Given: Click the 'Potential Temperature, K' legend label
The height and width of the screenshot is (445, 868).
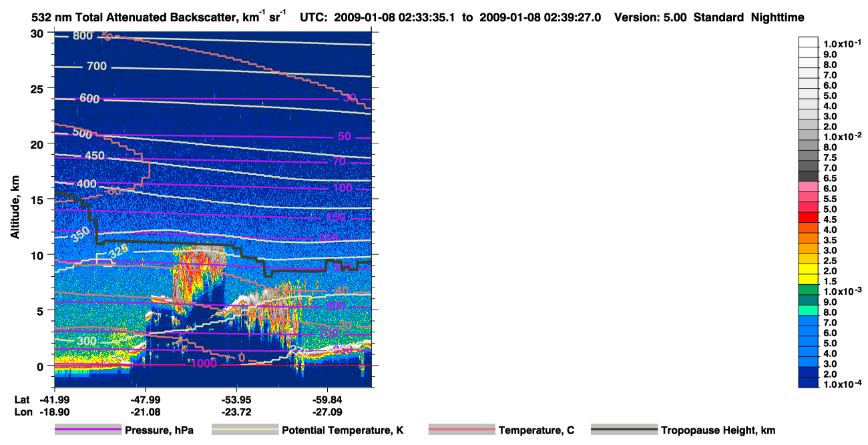Looking at the screenshot, I should tap(343, 430).
